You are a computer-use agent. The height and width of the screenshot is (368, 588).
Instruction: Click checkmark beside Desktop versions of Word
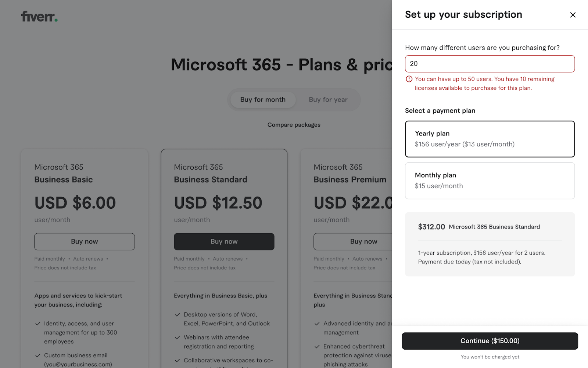177,315
